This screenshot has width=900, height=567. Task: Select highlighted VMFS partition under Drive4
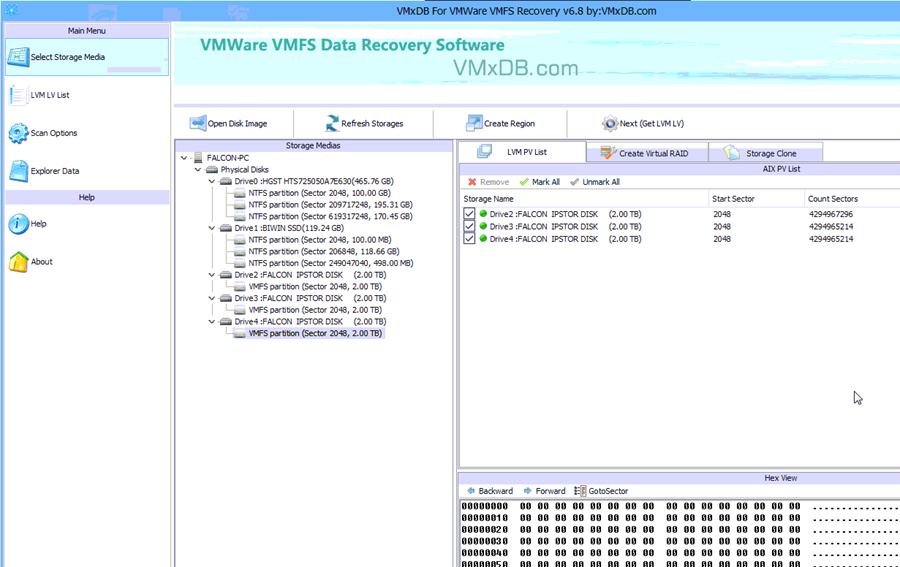(x=315, y=333)
